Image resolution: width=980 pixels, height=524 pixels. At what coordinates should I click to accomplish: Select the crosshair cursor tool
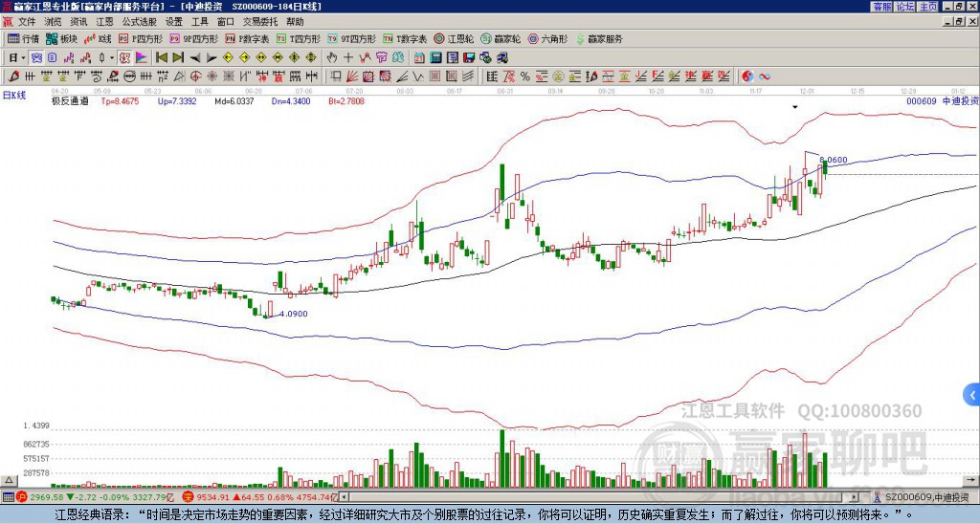[x=348, y=58]
